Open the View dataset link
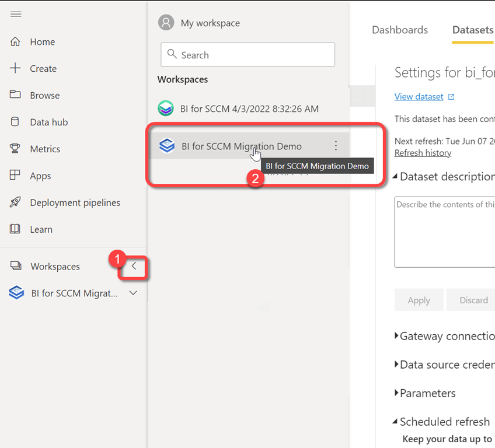The image size is (495, 448). coord(419,96)
